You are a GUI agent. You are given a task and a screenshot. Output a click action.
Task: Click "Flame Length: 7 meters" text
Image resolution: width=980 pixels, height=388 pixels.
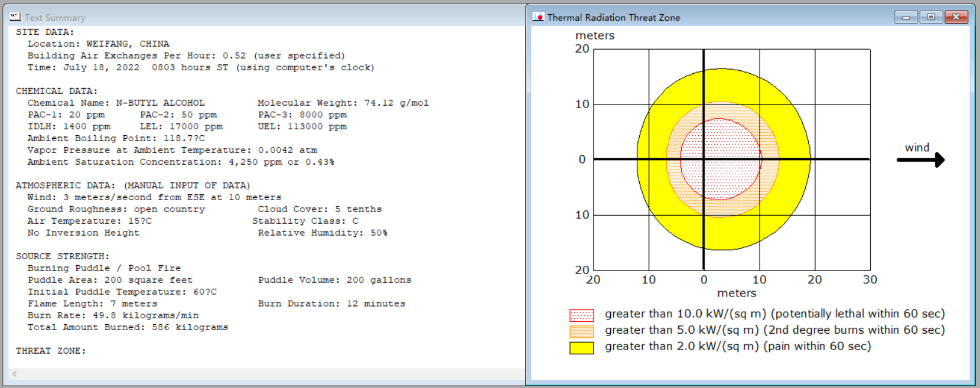click(x=92, y=304)
